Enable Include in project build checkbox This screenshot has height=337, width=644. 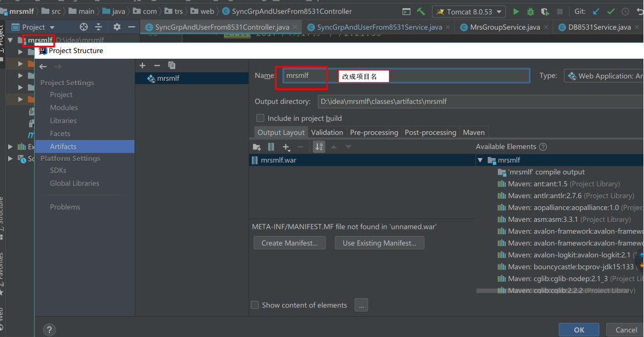[x=260, y=118]
